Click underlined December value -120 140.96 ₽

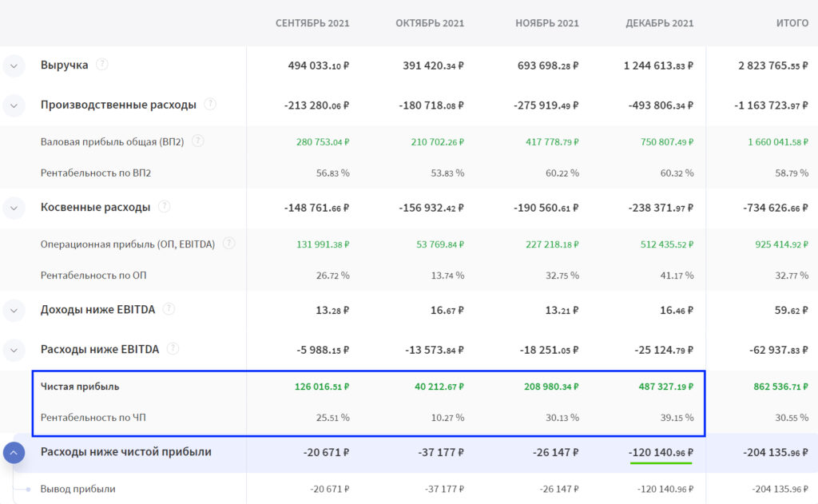(x=661, y=452)
